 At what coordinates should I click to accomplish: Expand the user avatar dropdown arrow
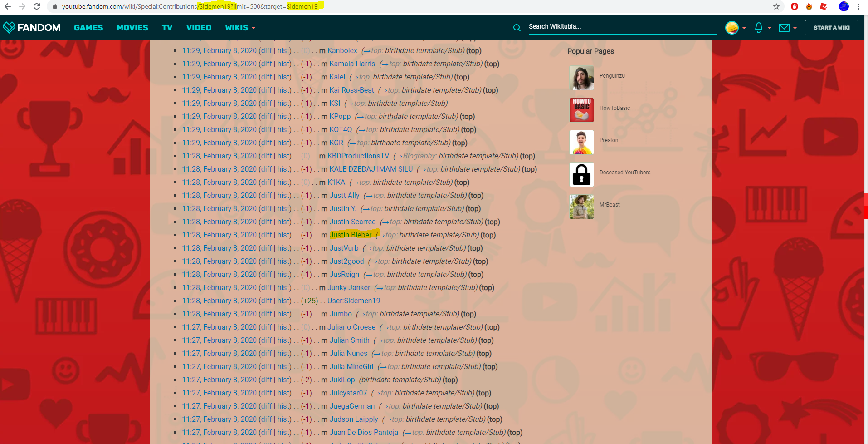(744, 28)
